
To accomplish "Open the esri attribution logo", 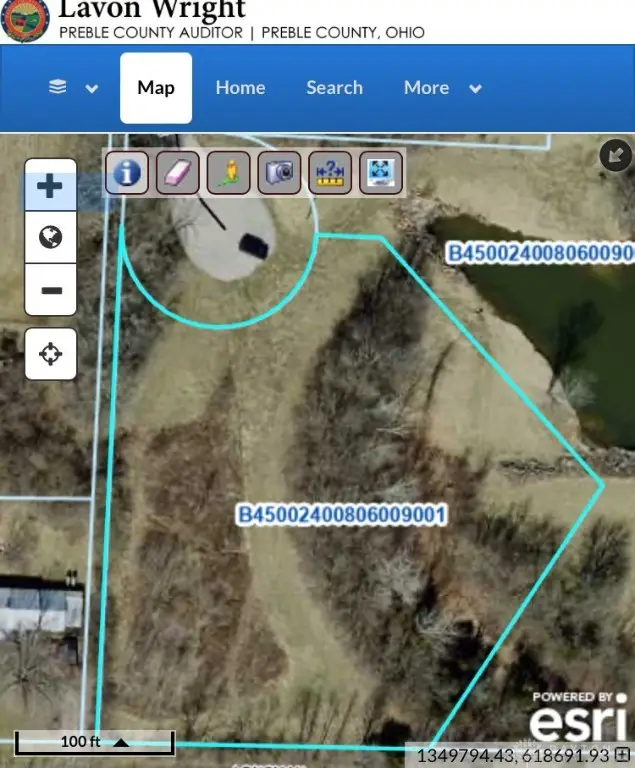I will point(578,717).
